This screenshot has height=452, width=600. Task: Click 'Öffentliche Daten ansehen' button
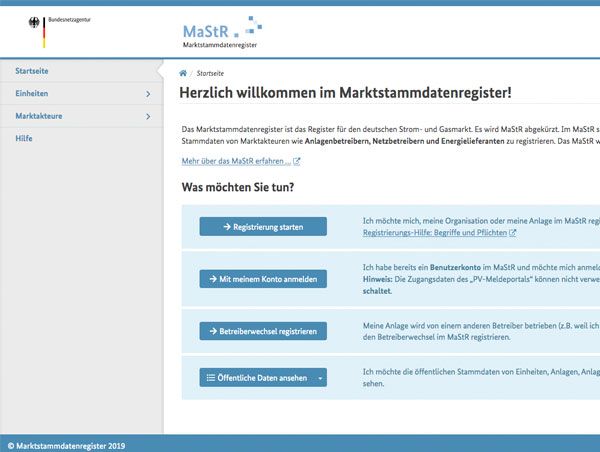(263, 378)
